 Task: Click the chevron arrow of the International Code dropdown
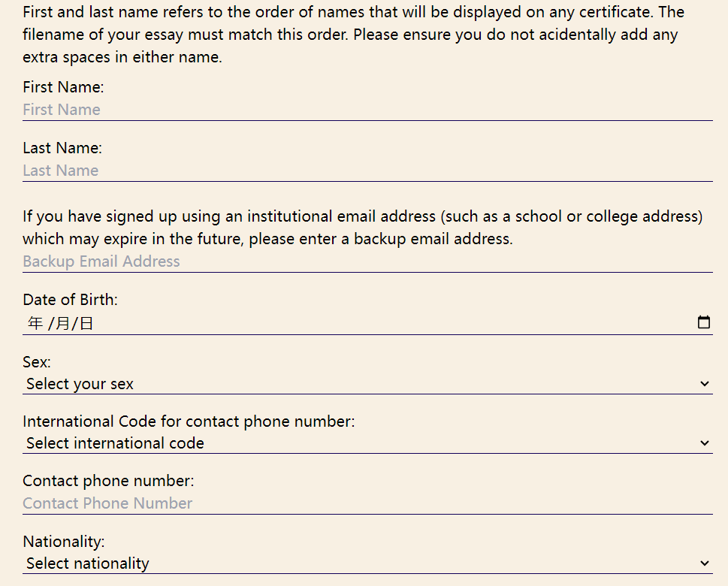click(x=704, y=443)
